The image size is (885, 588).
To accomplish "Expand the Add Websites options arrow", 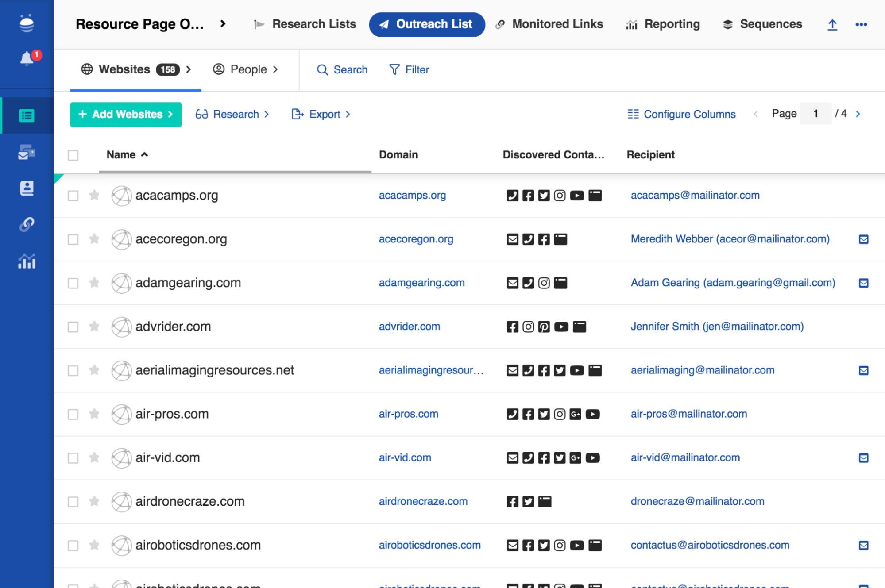I will pyautogui.click(x=170, y=115).
